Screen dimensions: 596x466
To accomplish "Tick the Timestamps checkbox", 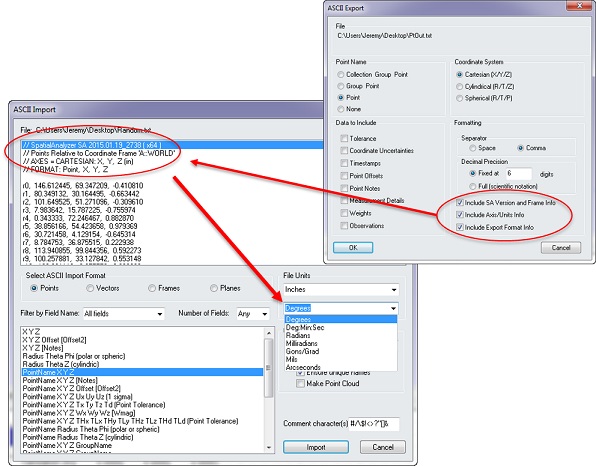I will point(344,163).
